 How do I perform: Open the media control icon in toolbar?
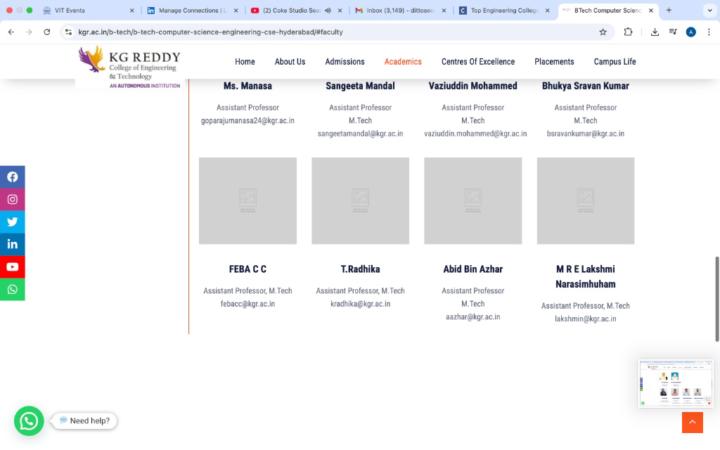(673, 32)
